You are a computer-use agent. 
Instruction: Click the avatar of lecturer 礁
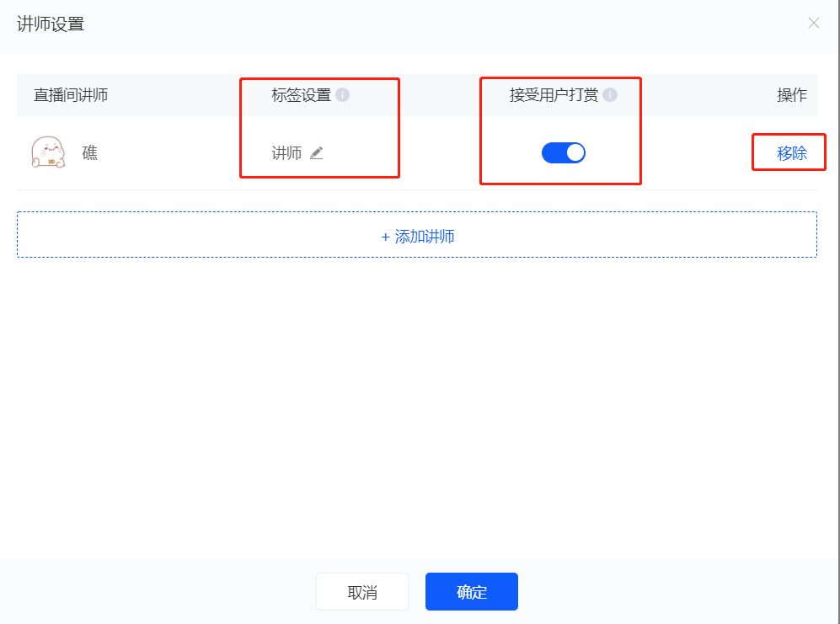[48, 152]
